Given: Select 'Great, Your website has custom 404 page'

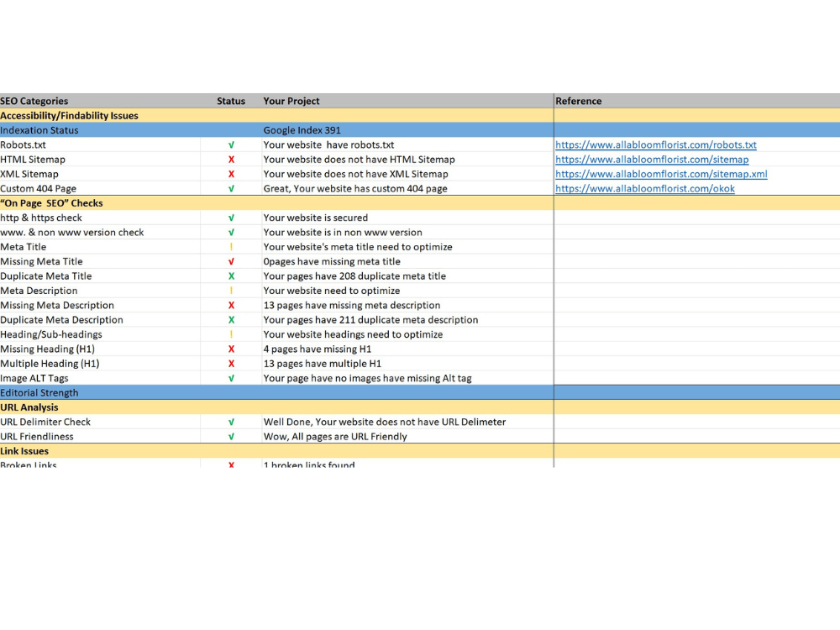Looking at the screenshot, I should (x=407, y=188).
